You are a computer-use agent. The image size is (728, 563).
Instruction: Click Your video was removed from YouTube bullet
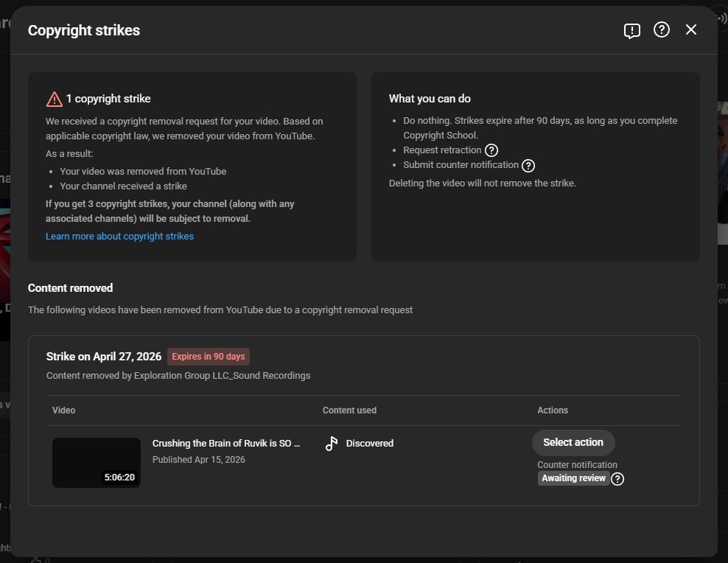pos(143,171)
